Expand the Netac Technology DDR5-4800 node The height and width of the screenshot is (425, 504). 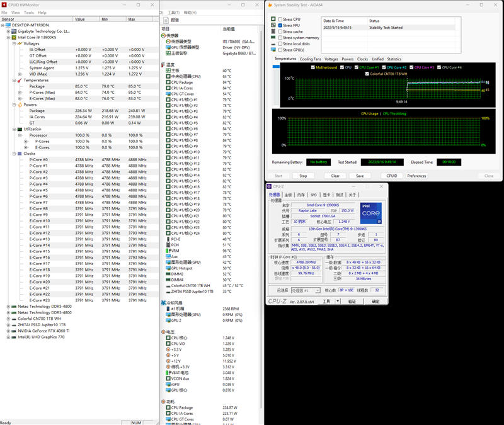pyautogui.click(x=9, y=306)
